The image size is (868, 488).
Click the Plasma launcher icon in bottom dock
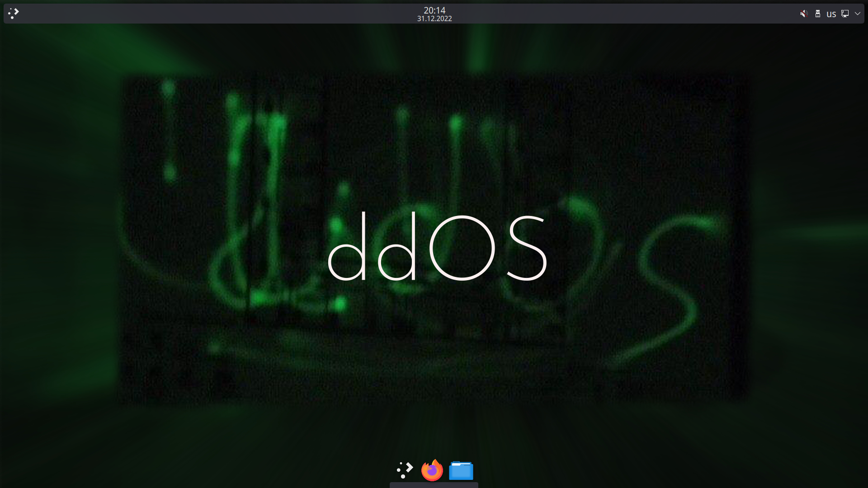[405, 470]
